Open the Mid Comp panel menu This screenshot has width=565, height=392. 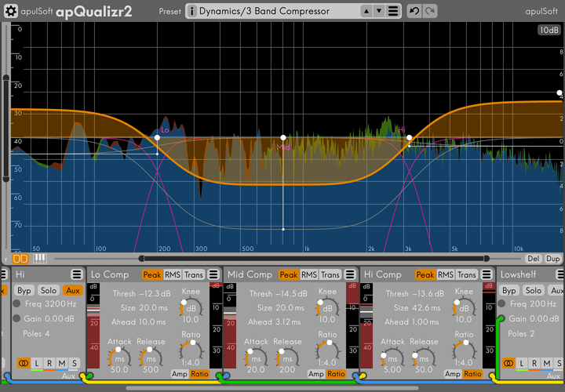click(350, 274)
